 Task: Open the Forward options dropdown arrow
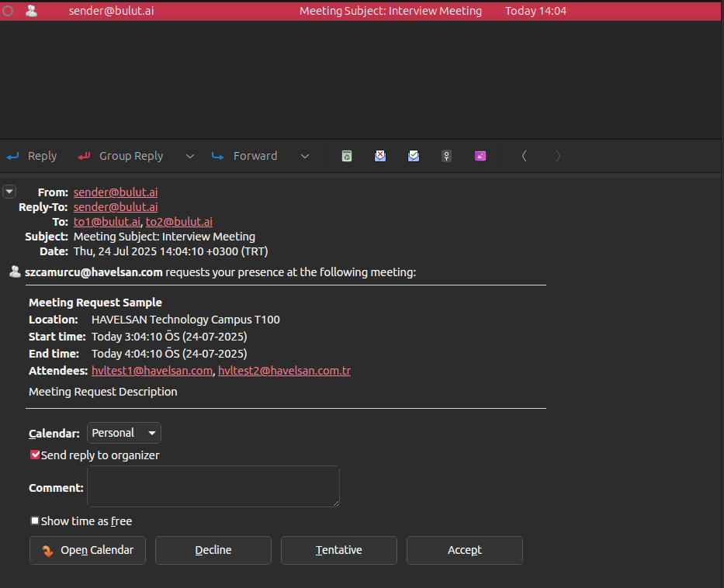pos(305,157)
